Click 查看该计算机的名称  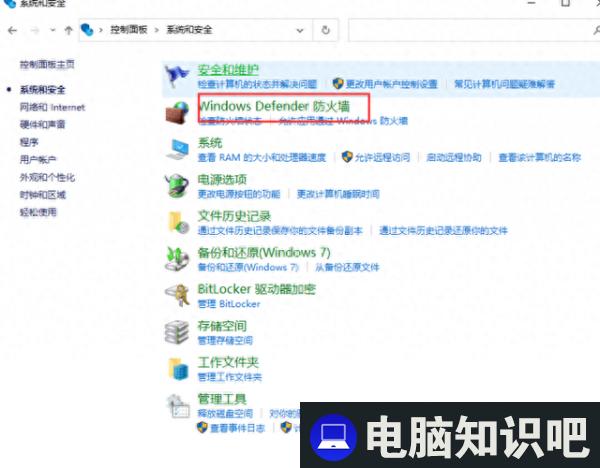tap(540, 157)
